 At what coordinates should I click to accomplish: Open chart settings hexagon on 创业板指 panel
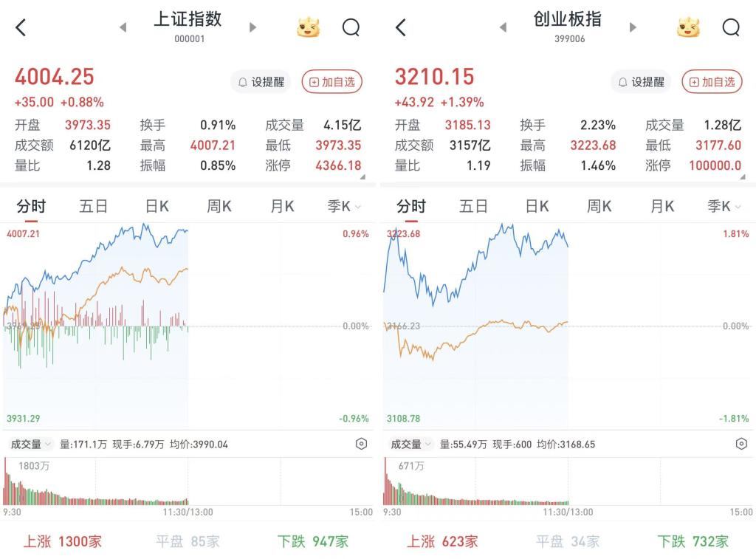coord(741,444)
